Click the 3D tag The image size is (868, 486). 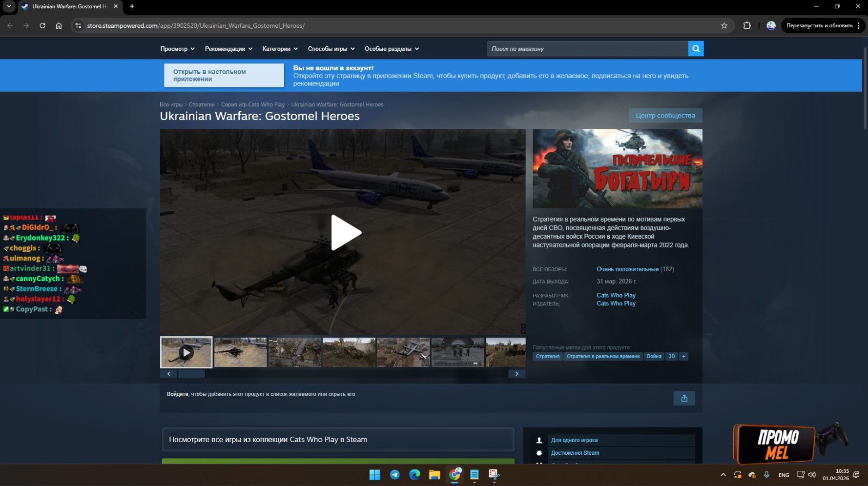672,356
